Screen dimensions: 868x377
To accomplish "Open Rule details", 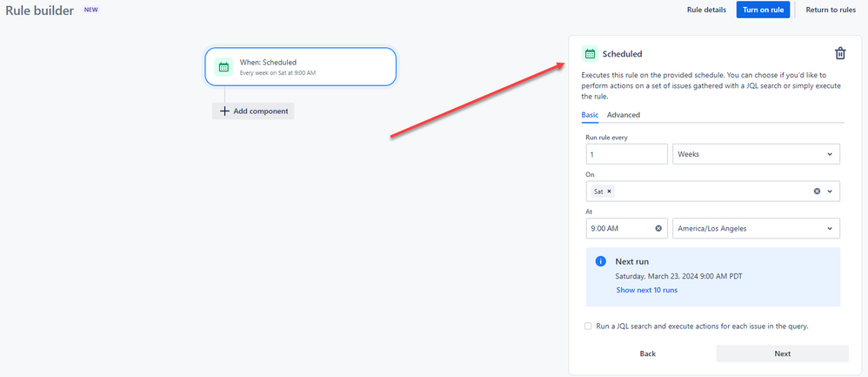I will point(706,10).
